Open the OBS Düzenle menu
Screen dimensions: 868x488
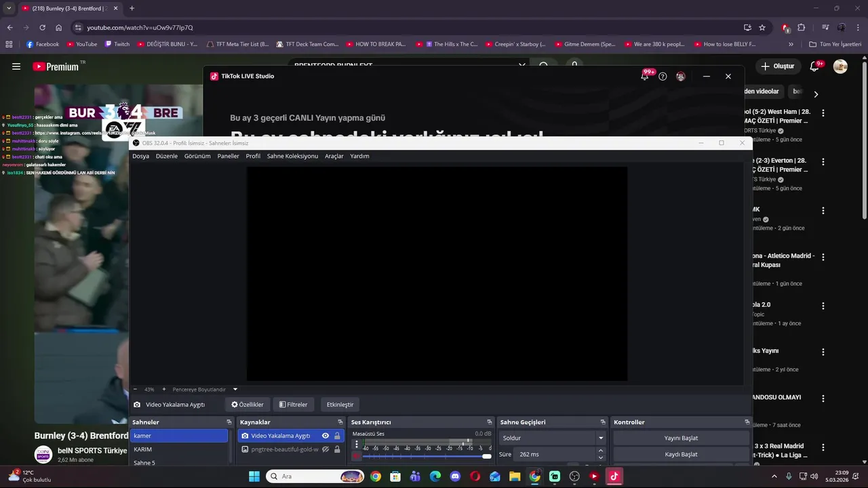(x=167, y=156)
